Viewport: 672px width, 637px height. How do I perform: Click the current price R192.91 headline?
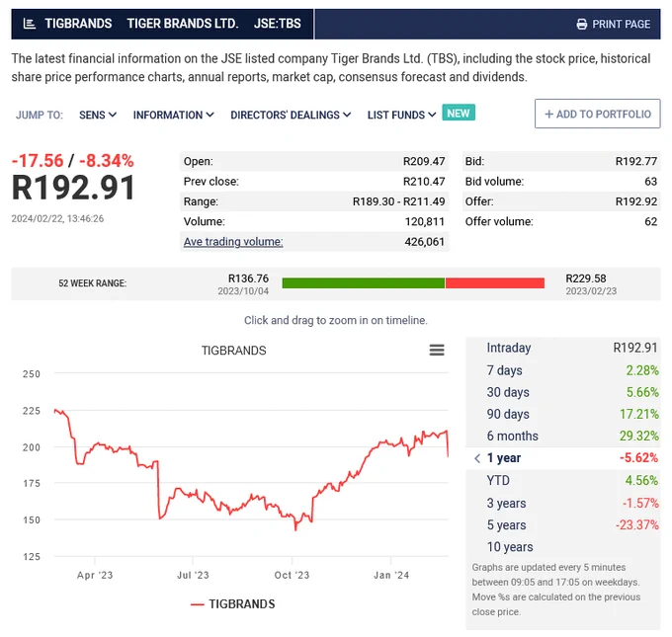(x=73, y=188)
